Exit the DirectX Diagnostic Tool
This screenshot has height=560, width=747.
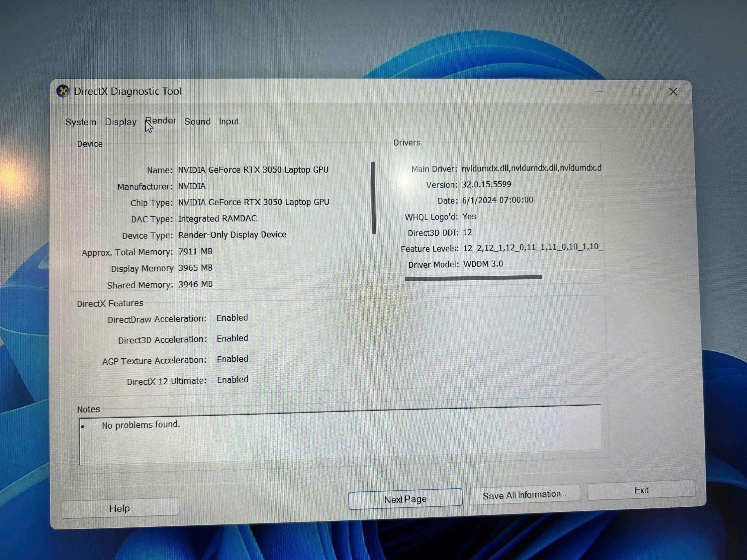pyautogui.click(x=641, y=490)
